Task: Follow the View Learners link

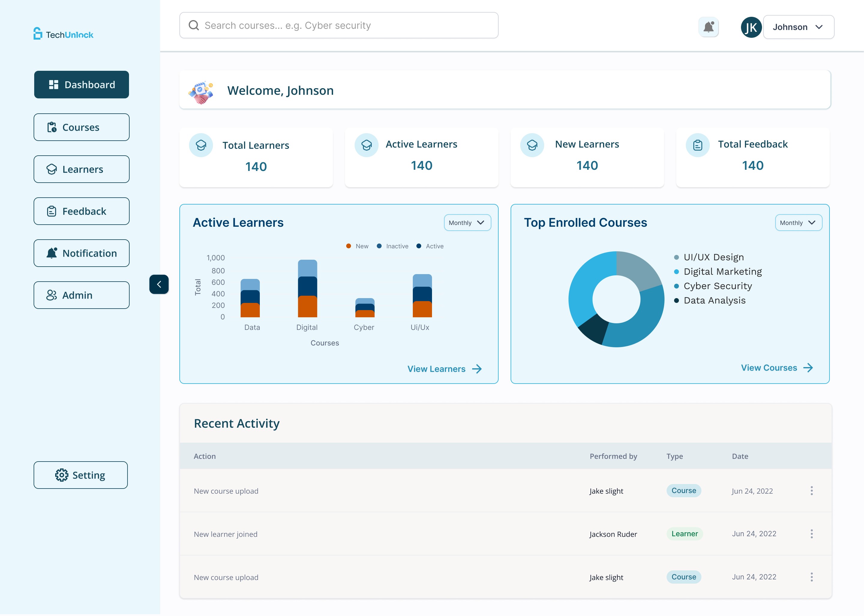Action: 444,369
